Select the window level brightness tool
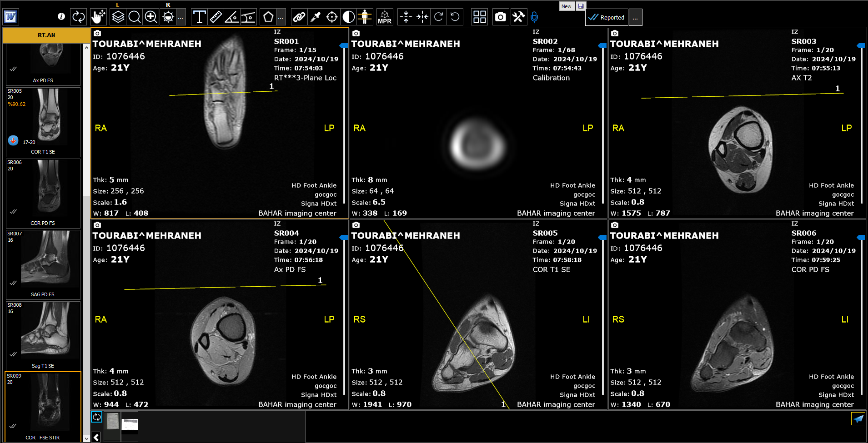The image size is (868, 443). (168, 17)
